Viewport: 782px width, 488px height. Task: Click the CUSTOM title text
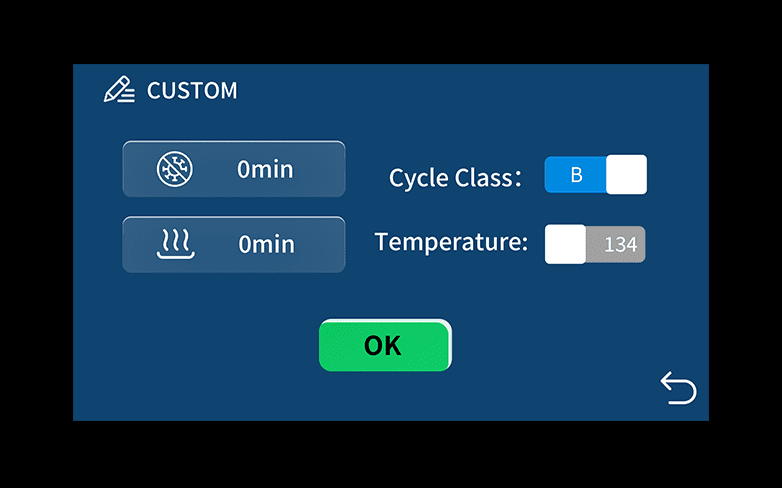click(192, 90)
